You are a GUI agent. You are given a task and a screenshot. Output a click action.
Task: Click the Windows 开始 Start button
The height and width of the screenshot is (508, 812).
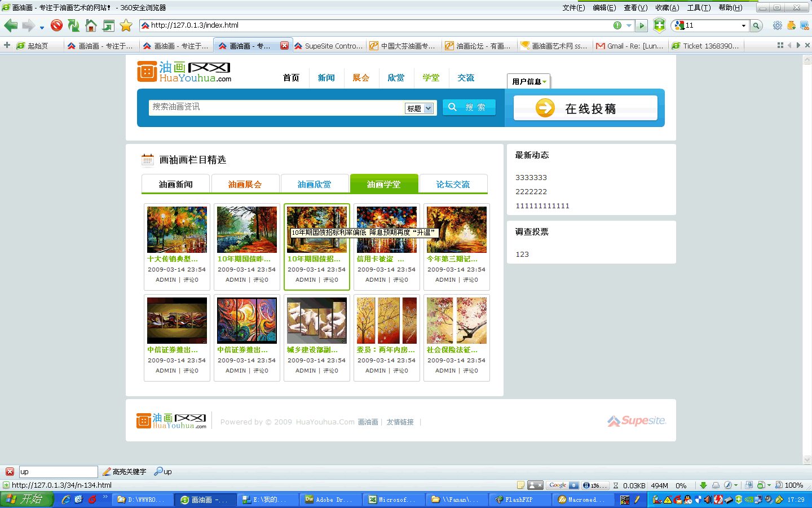(x=27, y=500)
